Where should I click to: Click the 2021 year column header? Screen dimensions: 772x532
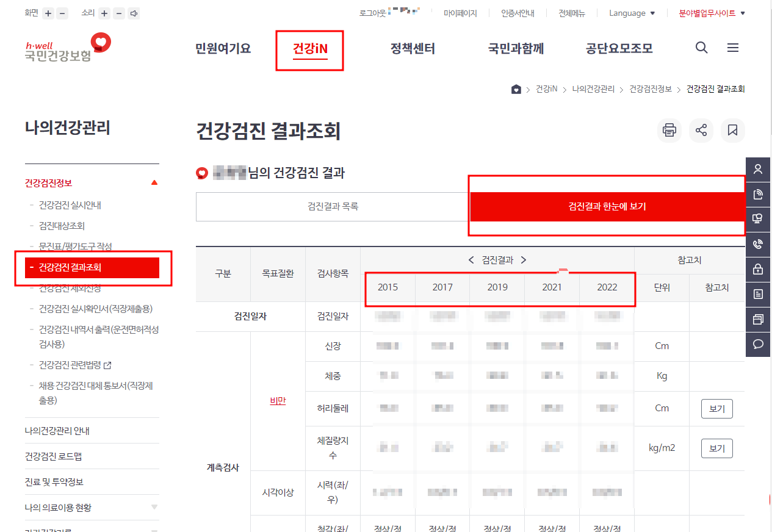point(552,287)
